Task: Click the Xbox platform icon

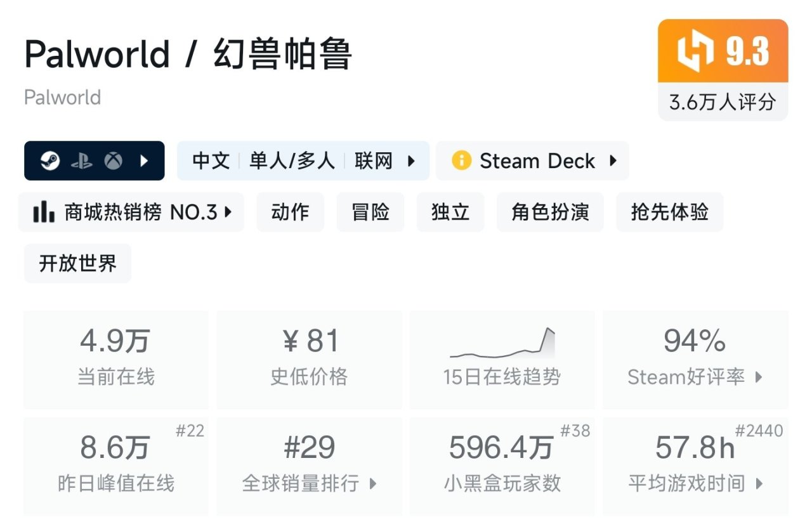Action: click(114, 161)
